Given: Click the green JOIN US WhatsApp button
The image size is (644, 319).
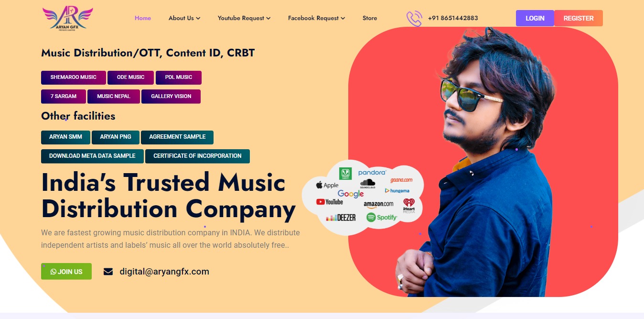Looking at the screenshot, I should coord(66,272).
